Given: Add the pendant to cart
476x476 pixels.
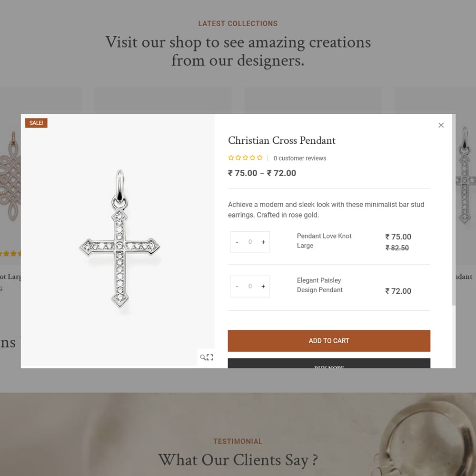Looking at the screenshot, I should pyautogui.click(x=329, y=341).
